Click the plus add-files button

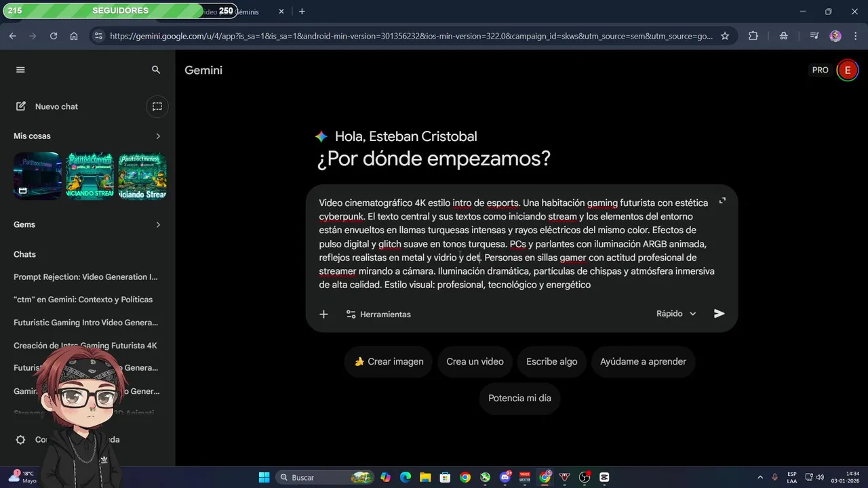pos(323,314)
